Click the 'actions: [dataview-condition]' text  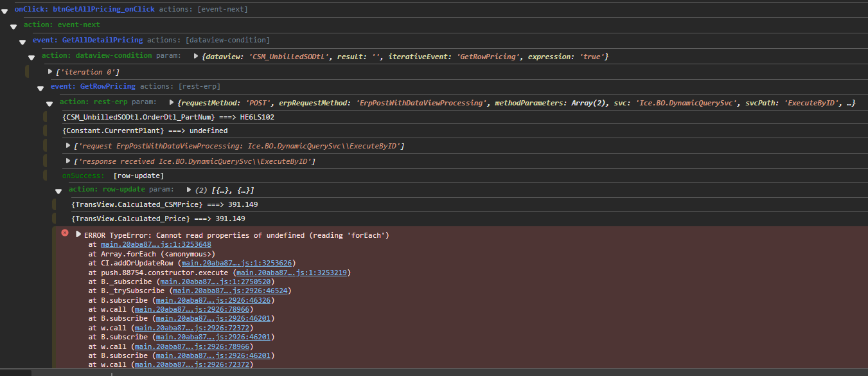coord(209,40)
